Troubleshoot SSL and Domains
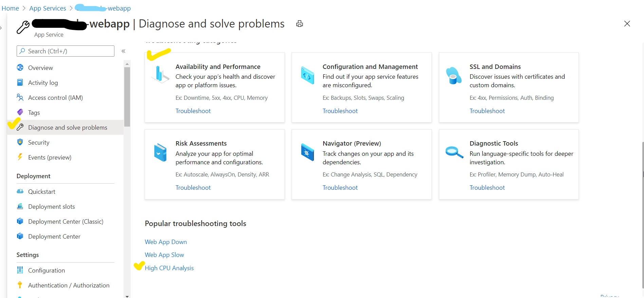The height and width of the screenshot is (298, 644). click(487, 111)
